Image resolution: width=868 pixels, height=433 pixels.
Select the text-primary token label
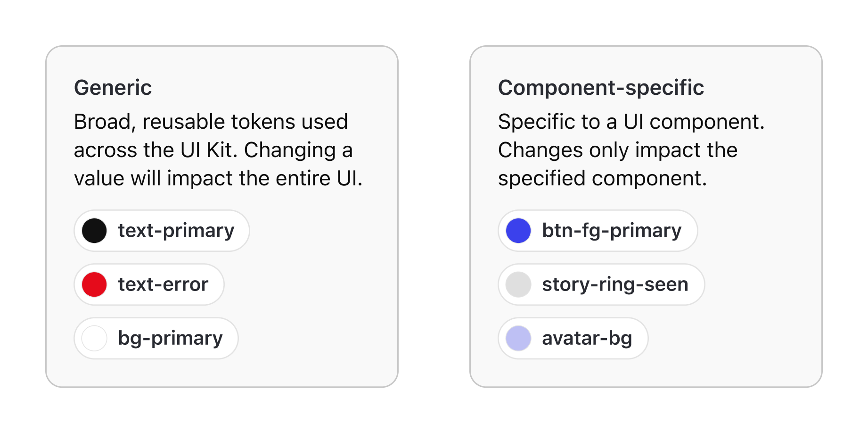point(176,231)
